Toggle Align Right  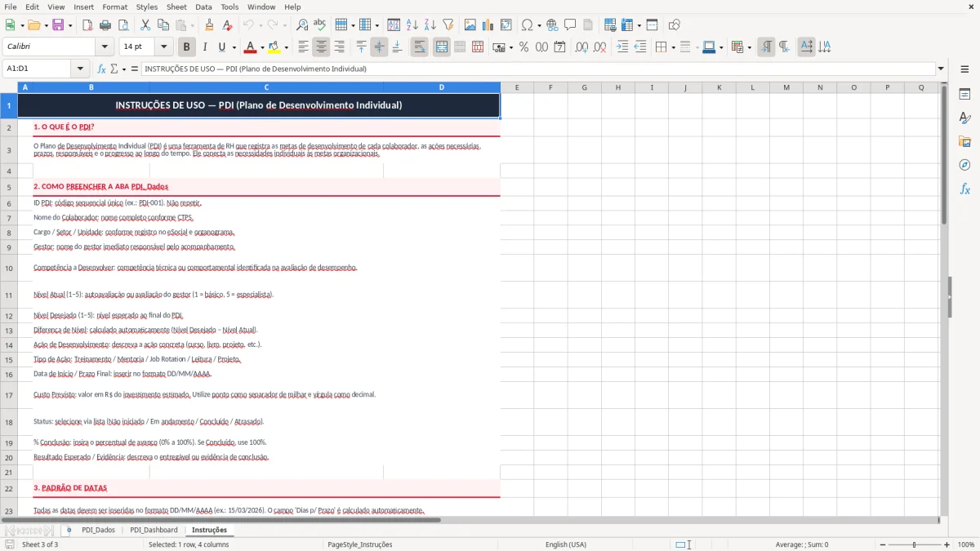(x=339, y=47)
